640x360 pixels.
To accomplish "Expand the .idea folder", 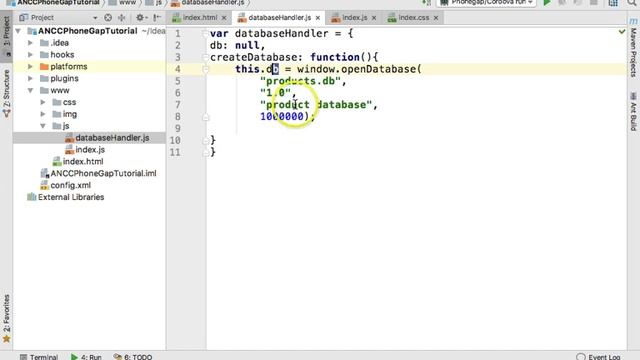I will click(x=30, y=43).
